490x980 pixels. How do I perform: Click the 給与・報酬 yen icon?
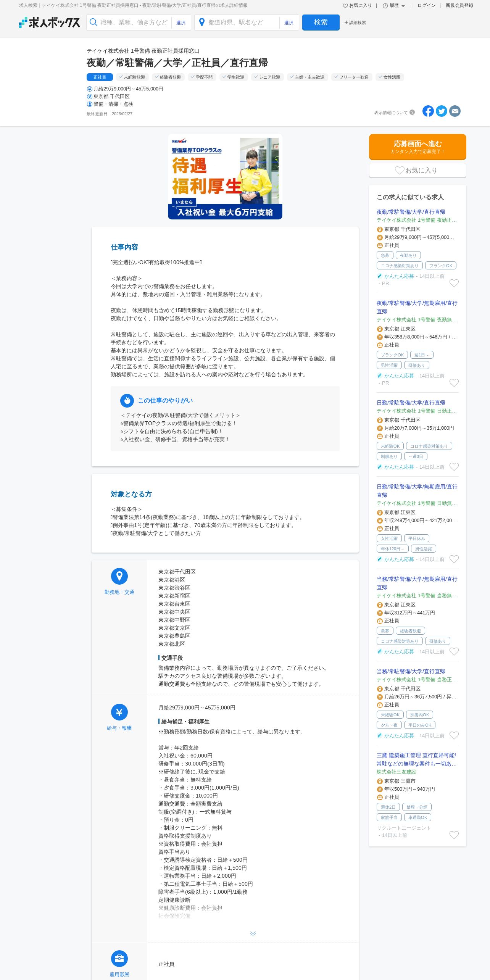tap(119, 712)
